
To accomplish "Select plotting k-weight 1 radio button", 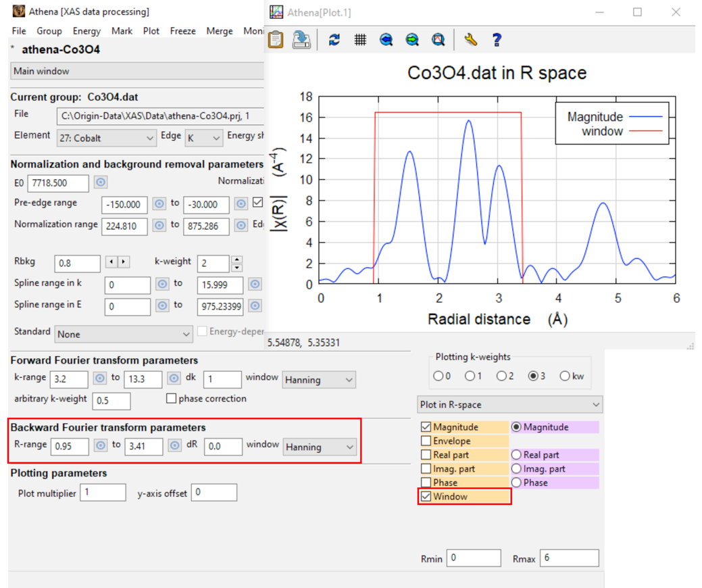I will [x=470, y=376].
